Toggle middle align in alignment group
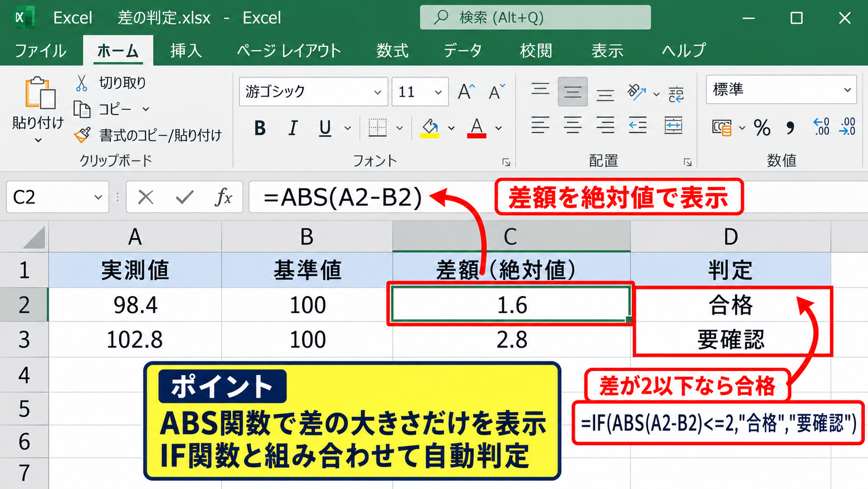The image size is (868, 489). (x=573, y=92)
